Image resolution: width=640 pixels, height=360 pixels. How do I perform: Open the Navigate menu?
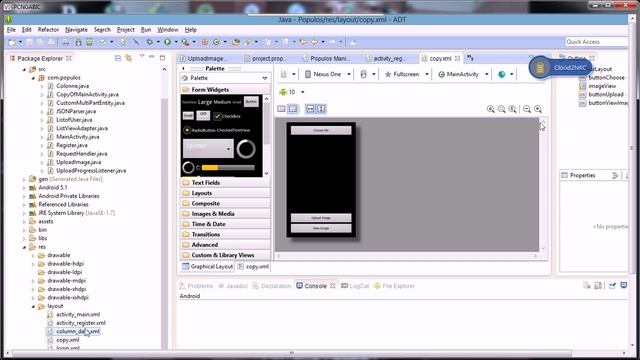click(76, 30)
